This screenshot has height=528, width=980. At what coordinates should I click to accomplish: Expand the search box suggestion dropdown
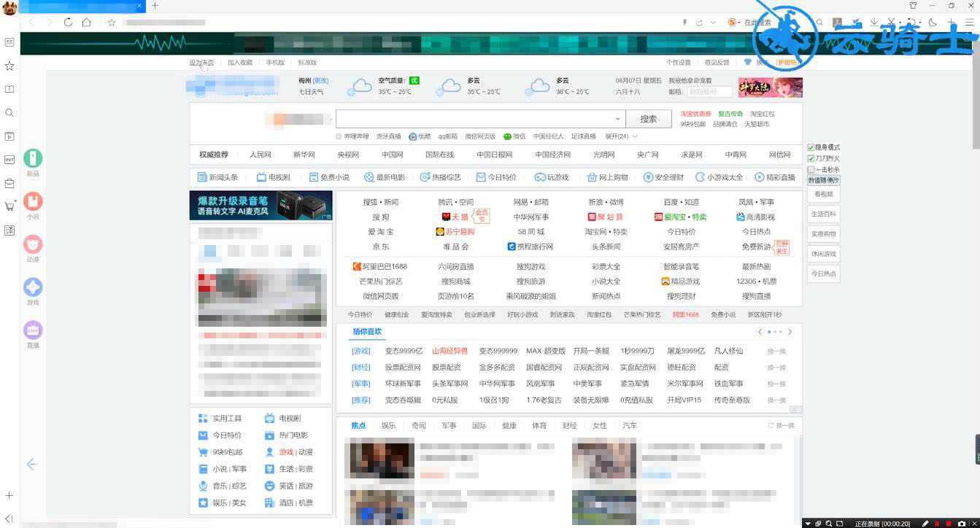tap(618, 119)
